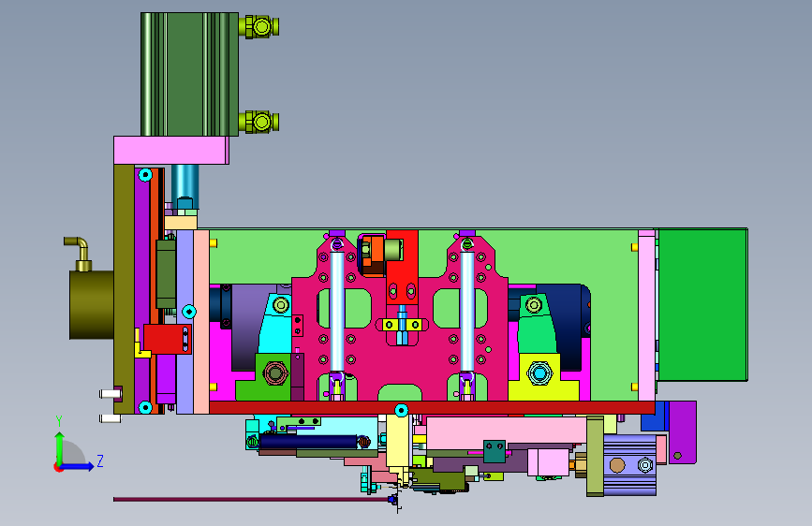Screen dimensions: 812x526
Task: Select the pale yellow vertical block below center
Action: click(398, 441)
